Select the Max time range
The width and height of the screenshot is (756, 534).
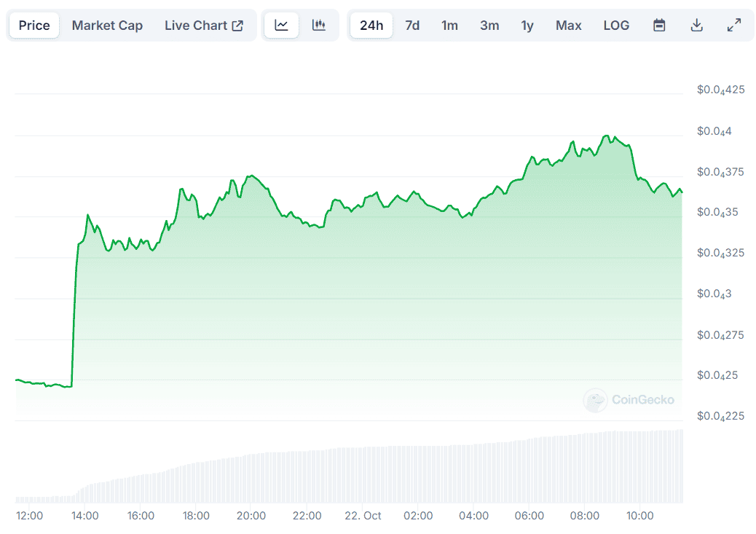(x=568, y=25)
